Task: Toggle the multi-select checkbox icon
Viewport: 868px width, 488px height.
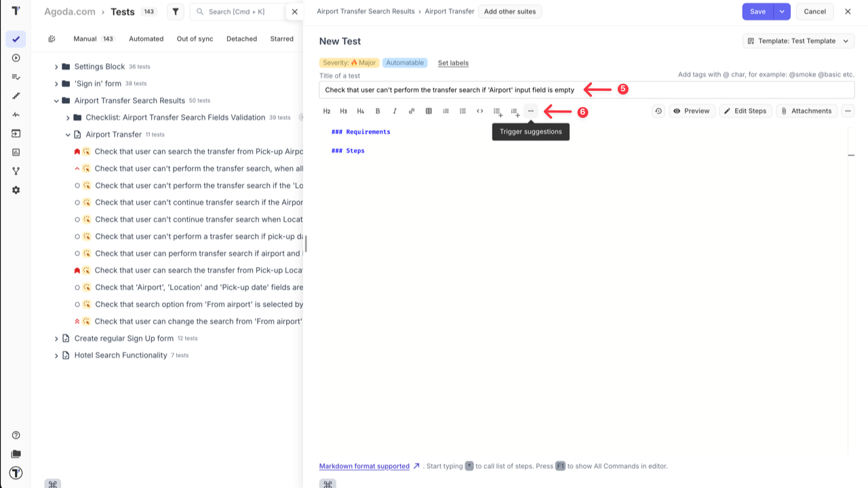Action: click(52, 39)
